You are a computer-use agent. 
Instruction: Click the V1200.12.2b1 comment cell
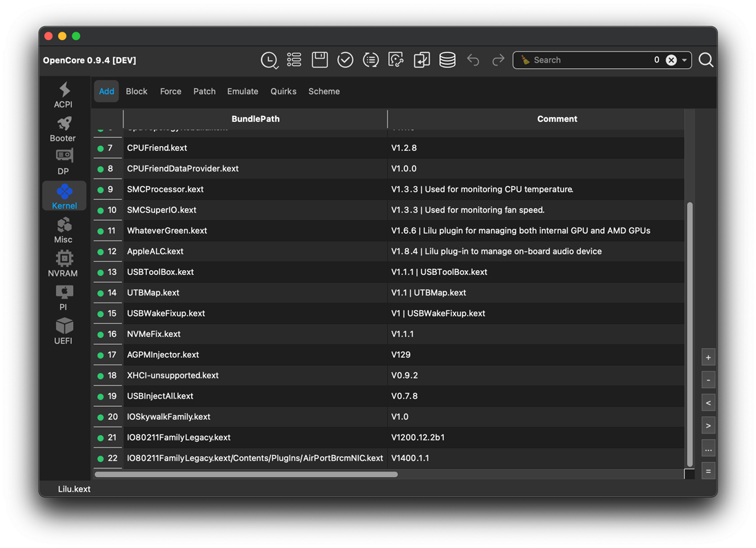tap(536, 438)
